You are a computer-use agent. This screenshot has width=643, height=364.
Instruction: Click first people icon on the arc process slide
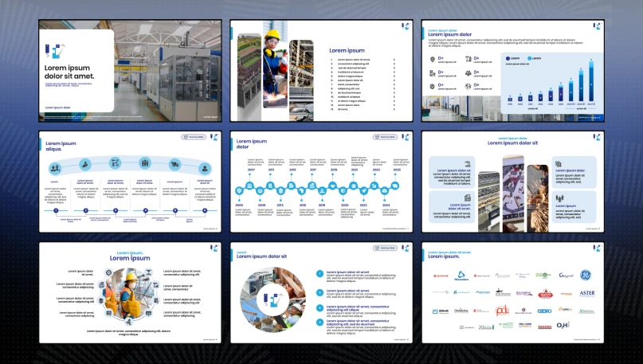coord(55,168)
